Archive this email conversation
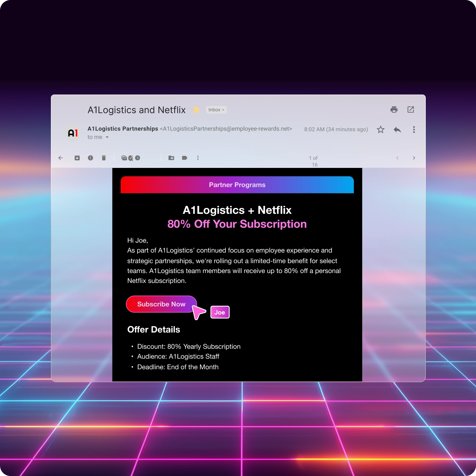 [x=77, y=158]
